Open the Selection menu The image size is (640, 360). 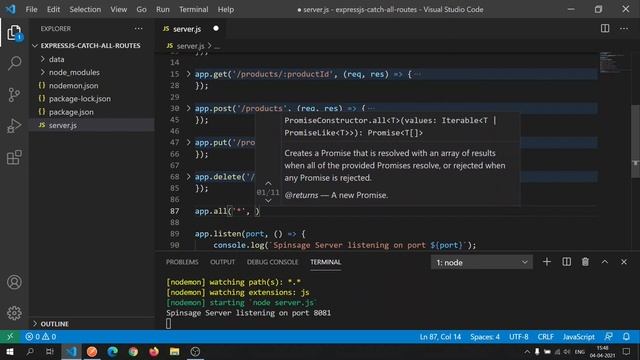click(x=85, y=9)
